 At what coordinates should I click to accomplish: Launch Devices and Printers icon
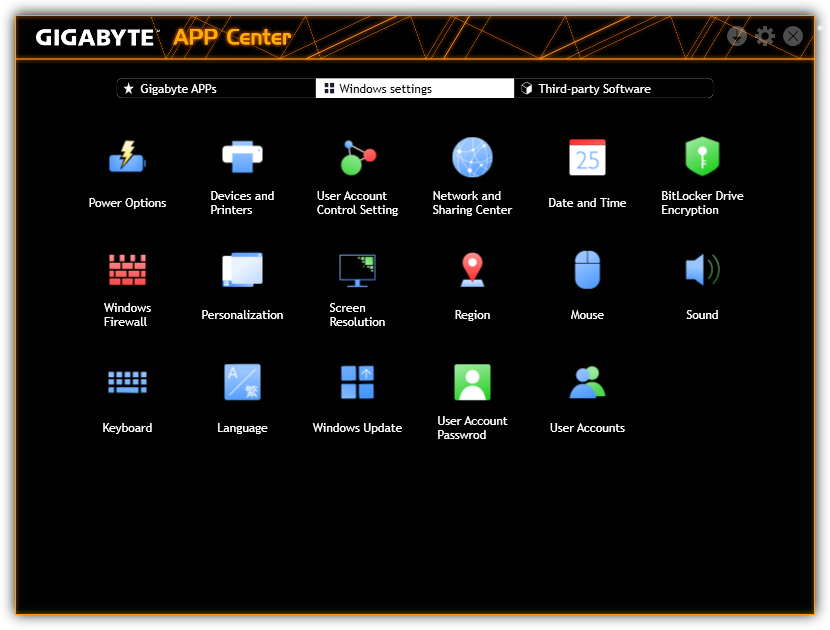click(x=242, y=157)
